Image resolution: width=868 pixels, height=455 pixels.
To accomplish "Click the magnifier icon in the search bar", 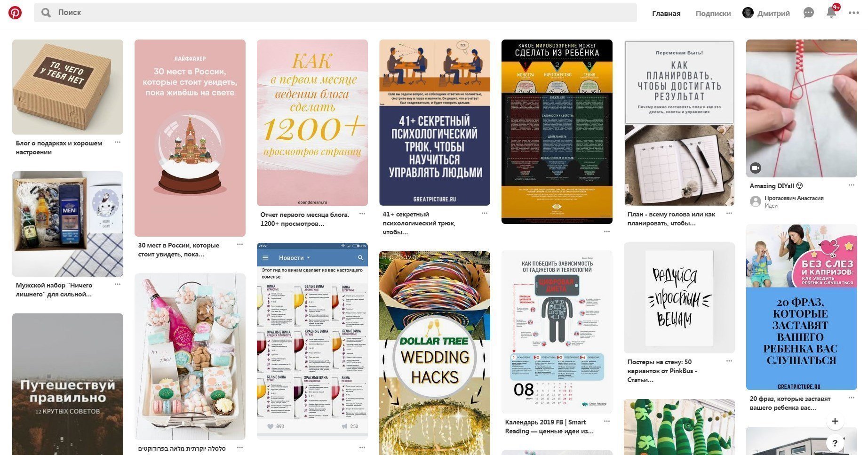I will point(46,13).
